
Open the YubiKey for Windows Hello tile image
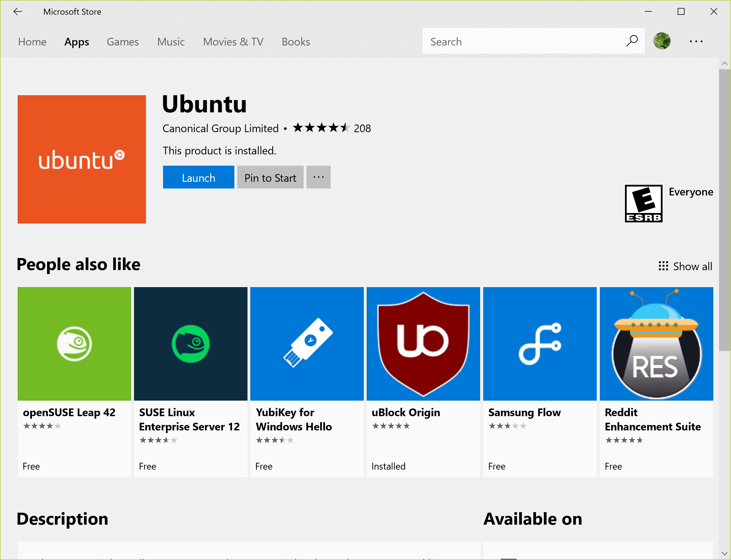[x=307, y=344]
